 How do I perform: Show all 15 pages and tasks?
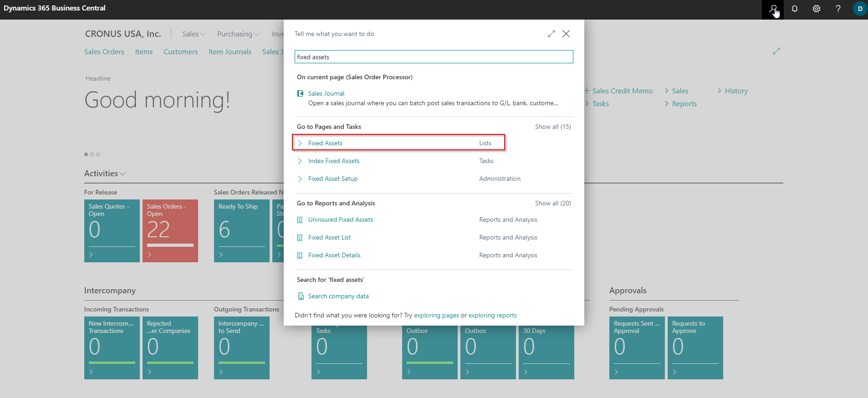click(x=553, y=127)
